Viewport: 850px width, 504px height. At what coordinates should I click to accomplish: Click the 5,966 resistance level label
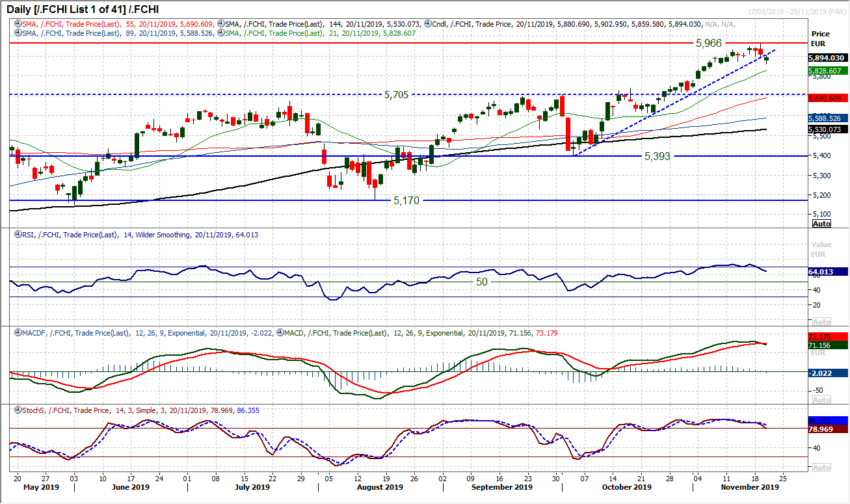(x=708, y=43)
